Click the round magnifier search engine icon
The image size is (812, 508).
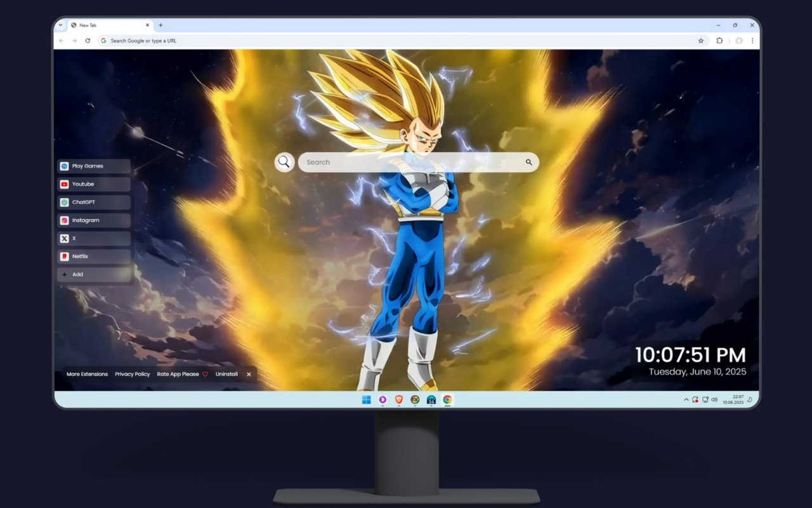coord(284,162)
